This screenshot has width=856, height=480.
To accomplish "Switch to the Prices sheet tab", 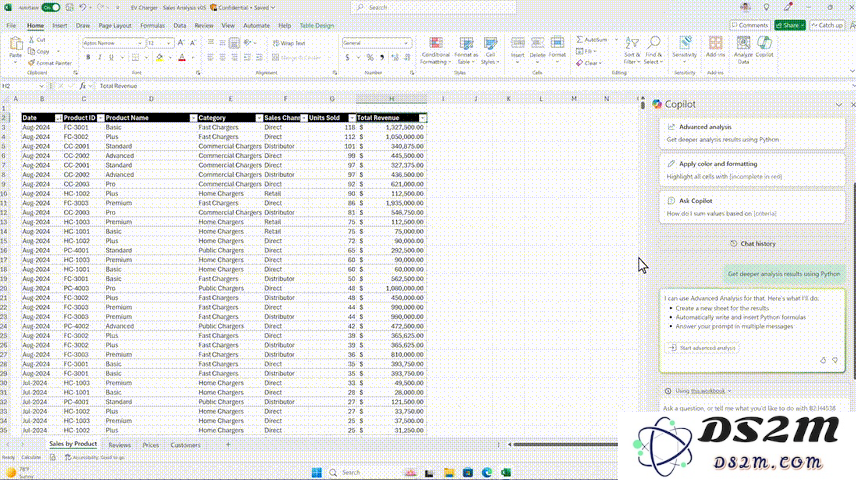I will point(151,445).
